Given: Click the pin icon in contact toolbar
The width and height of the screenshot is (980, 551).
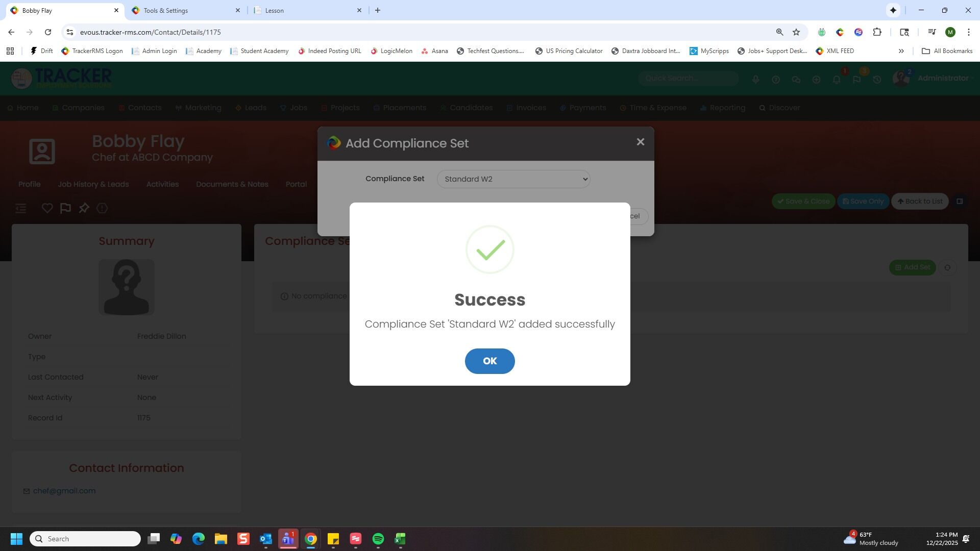Looking at the screenshot, I should click(84, 208).
